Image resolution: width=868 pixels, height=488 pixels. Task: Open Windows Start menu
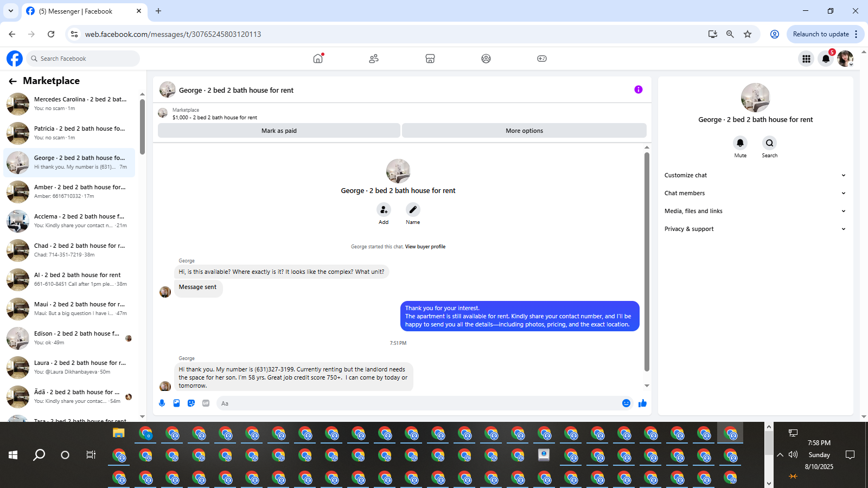tap(13, 455)
